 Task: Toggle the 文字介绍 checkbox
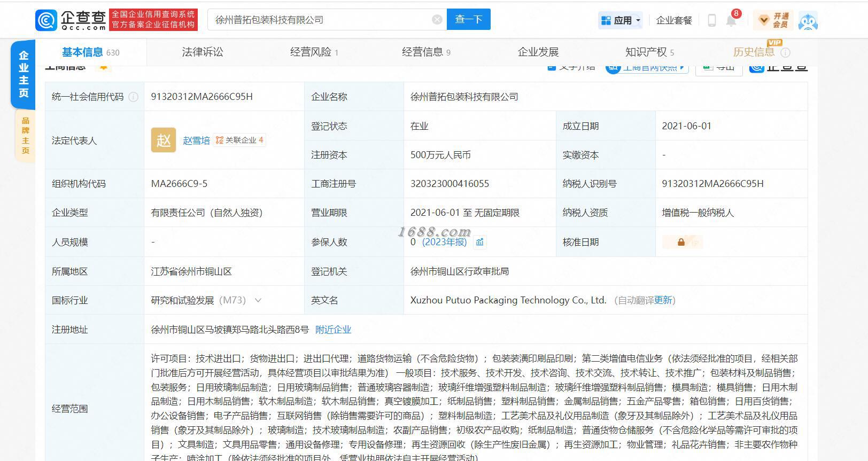(x=552, y=67)
